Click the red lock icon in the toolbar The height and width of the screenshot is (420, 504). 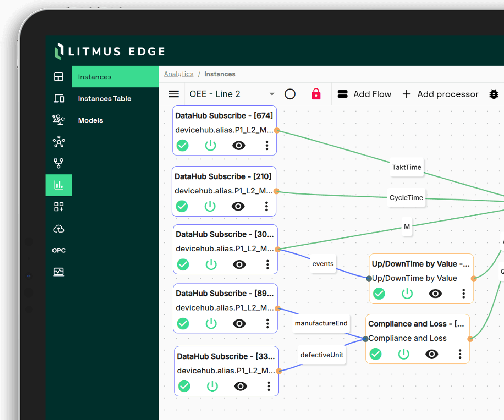click(x=316, y=93)
